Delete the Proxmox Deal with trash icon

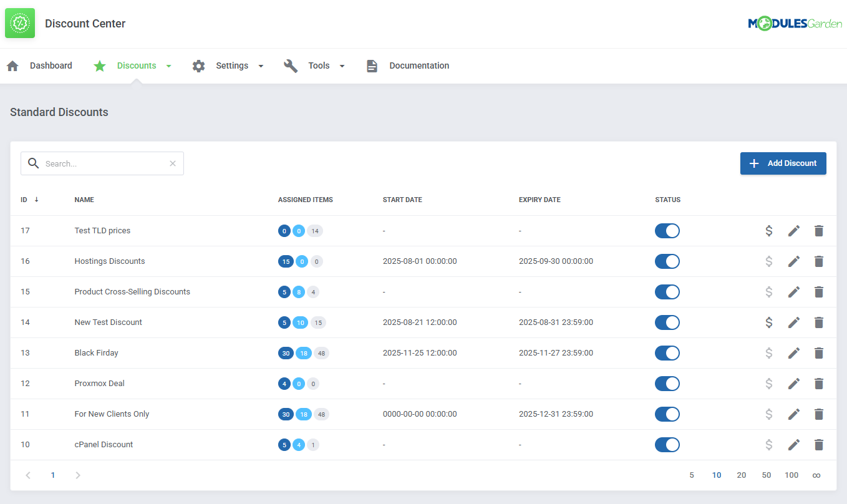coord(819,384)
